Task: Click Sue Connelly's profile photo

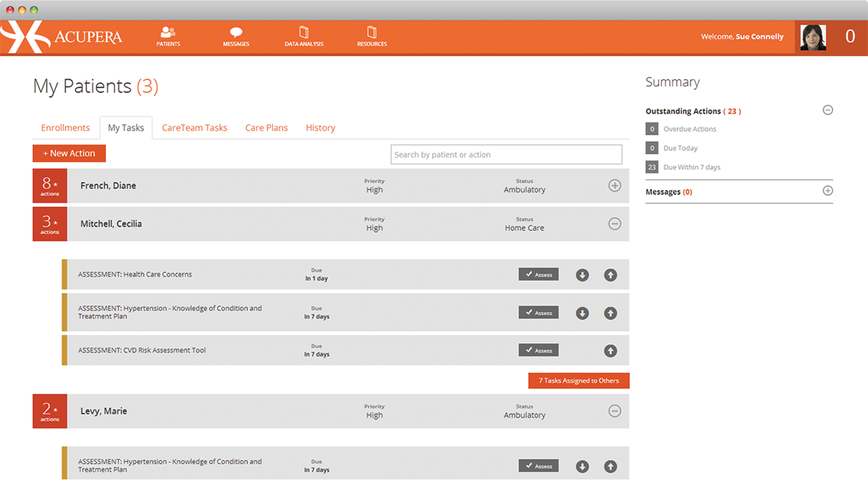Action: click(x=813, y=37)
